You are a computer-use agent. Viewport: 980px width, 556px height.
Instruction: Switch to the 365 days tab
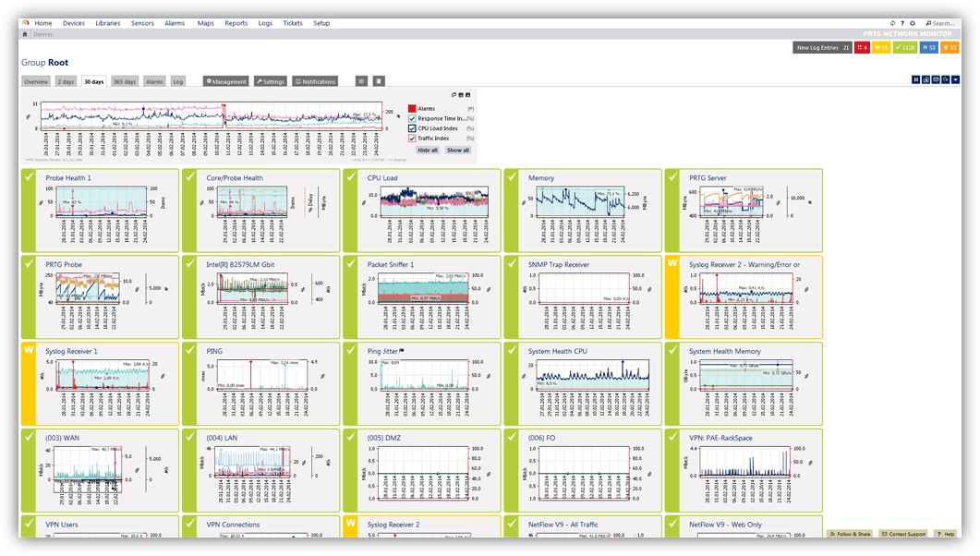(125, 81)
